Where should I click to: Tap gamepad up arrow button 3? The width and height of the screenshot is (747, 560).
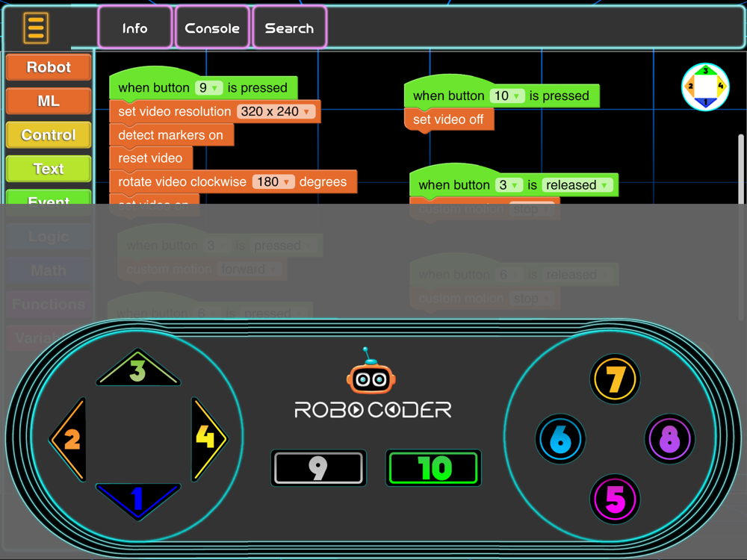click(x=138, y=368)
